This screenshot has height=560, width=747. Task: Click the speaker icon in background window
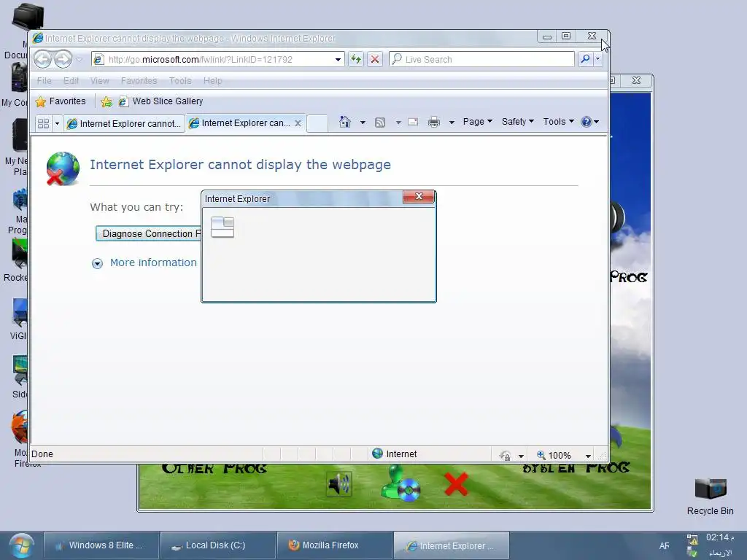tap(339, 484)
